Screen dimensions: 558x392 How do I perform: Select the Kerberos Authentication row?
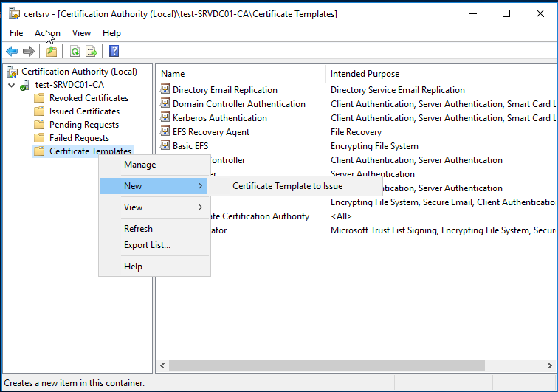pyautogui.click(x=219, y=118)
